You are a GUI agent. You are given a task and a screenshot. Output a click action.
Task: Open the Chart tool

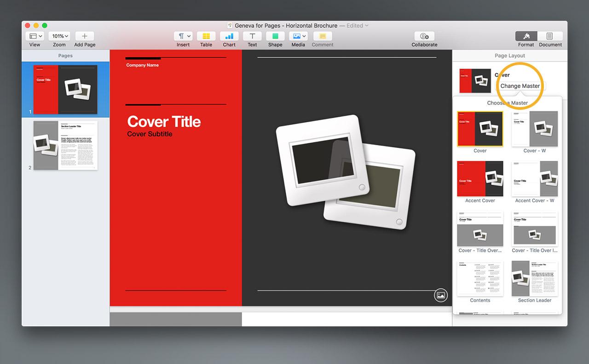click(x=229, y=36)
